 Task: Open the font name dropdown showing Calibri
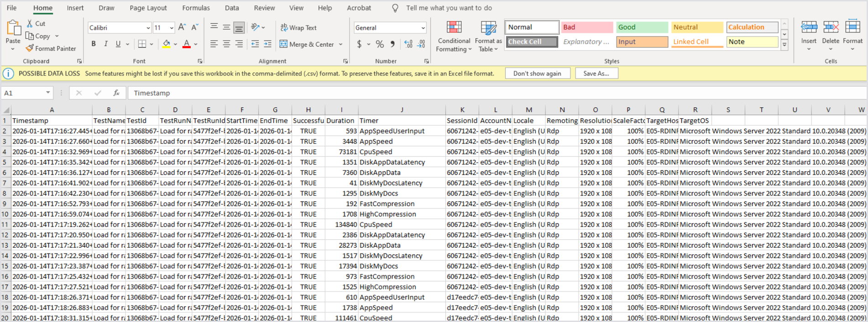click(148, 28)
